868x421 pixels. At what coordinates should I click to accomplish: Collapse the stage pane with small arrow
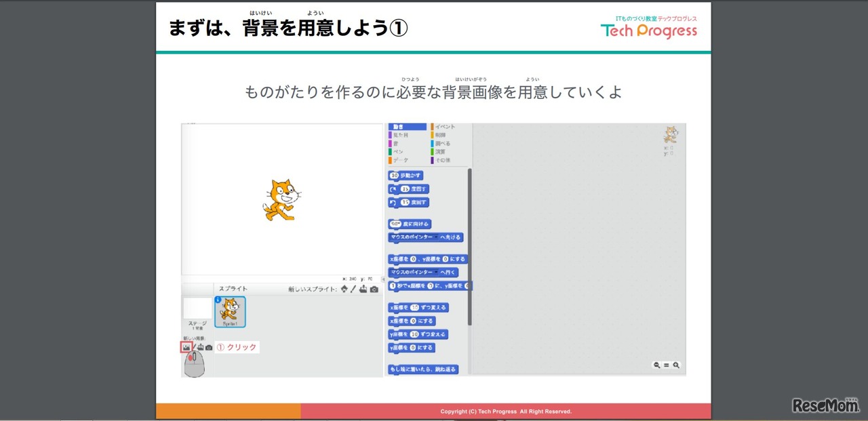pyautogui.click(x=383, y=279)
